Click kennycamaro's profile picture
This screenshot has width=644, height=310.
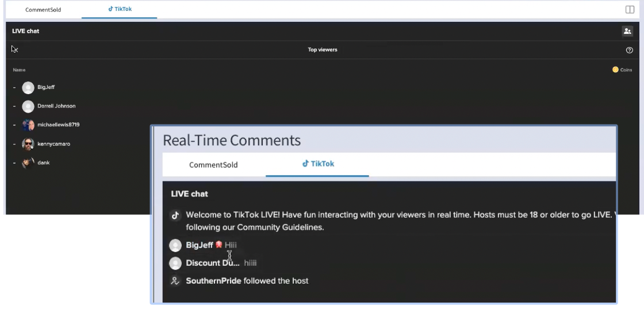coord(28,144)
